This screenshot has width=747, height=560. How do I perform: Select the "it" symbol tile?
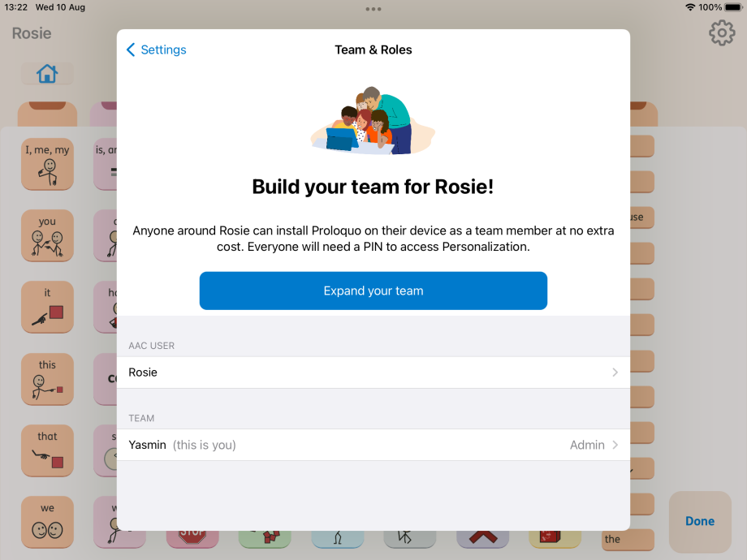[47, 307]
